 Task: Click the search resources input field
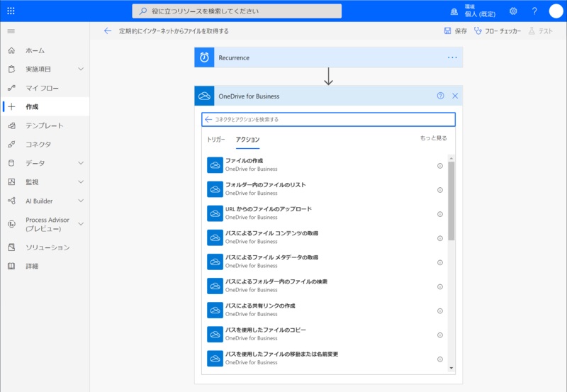pyautogui.click(x=237, y=11)
